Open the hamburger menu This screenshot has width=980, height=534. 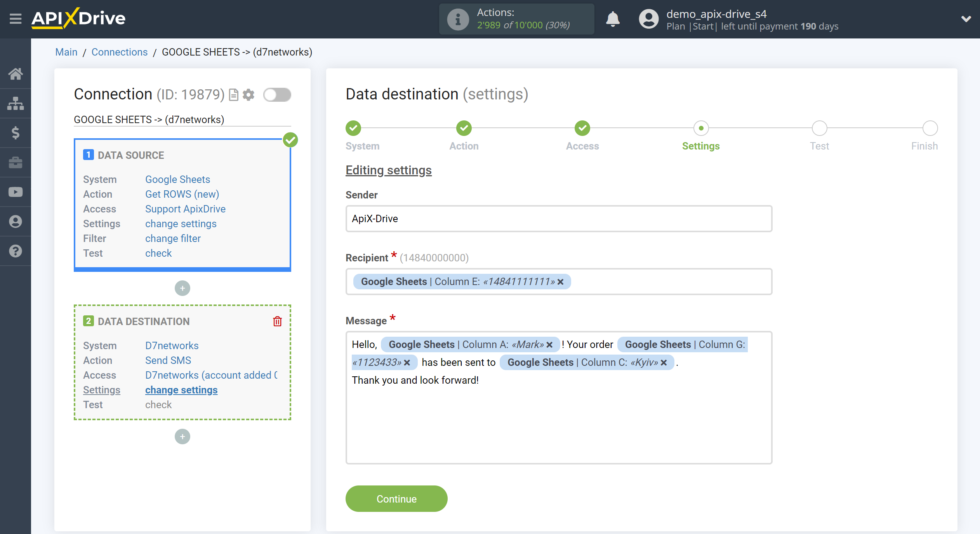16,18
